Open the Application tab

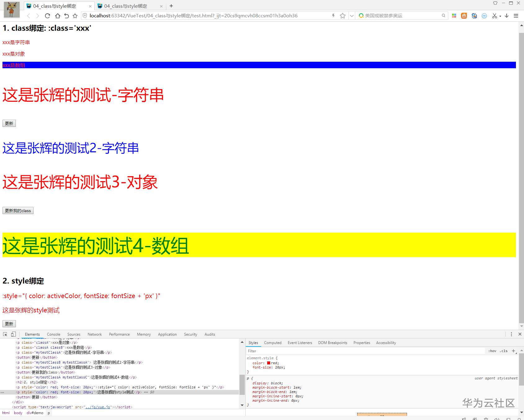click(x=168, y=334)
